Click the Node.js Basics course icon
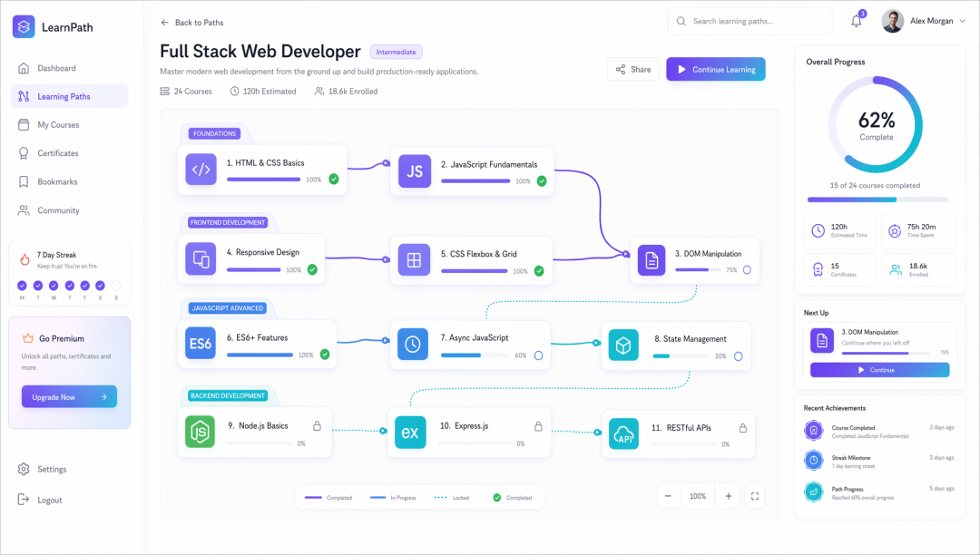 coord(200,432)
